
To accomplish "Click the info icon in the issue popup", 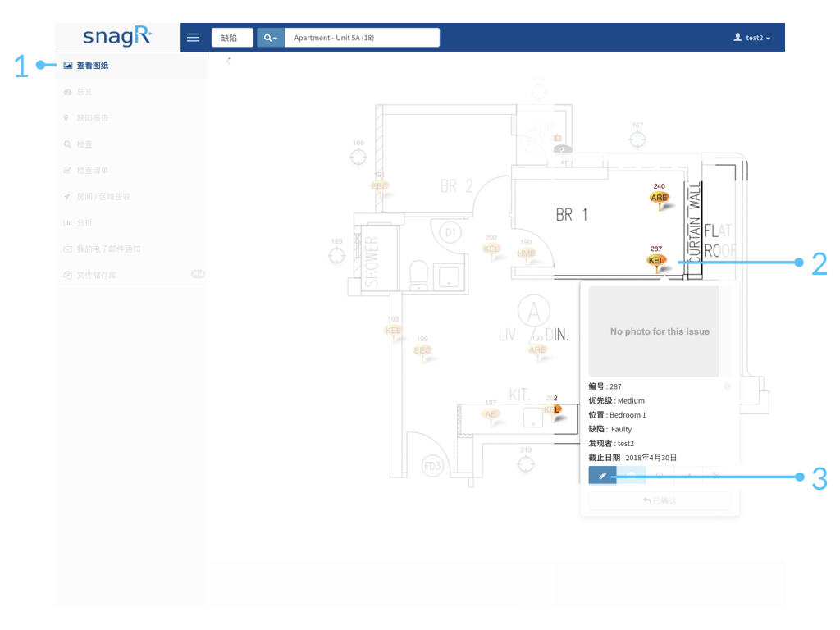I will [728, 386].
